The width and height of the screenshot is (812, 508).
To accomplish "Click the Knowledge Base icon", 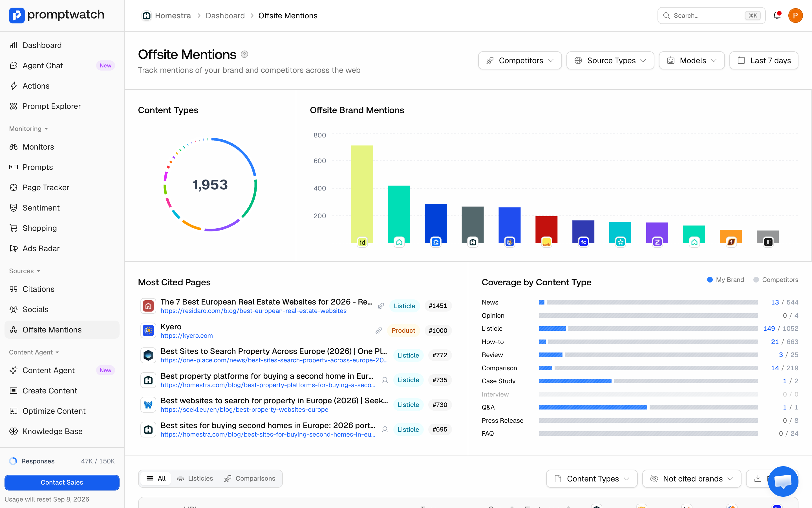I will (x=14, y=431).
